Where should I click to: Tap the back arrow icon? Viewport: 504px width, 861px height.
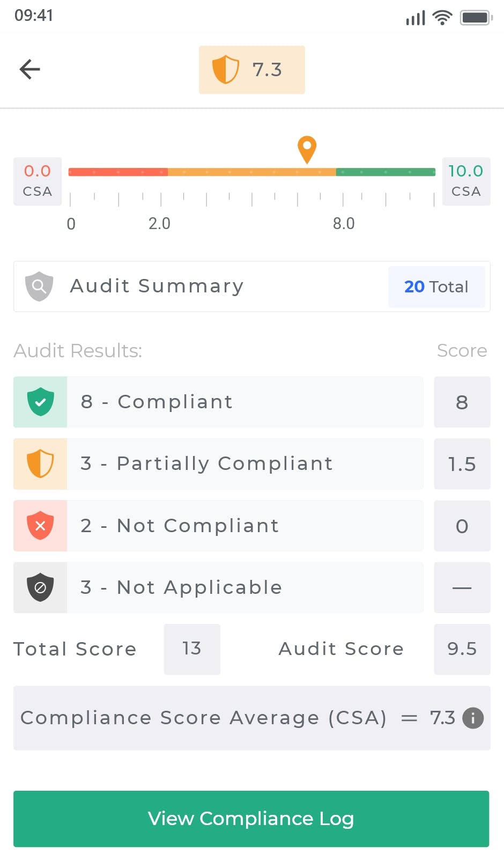30,69
